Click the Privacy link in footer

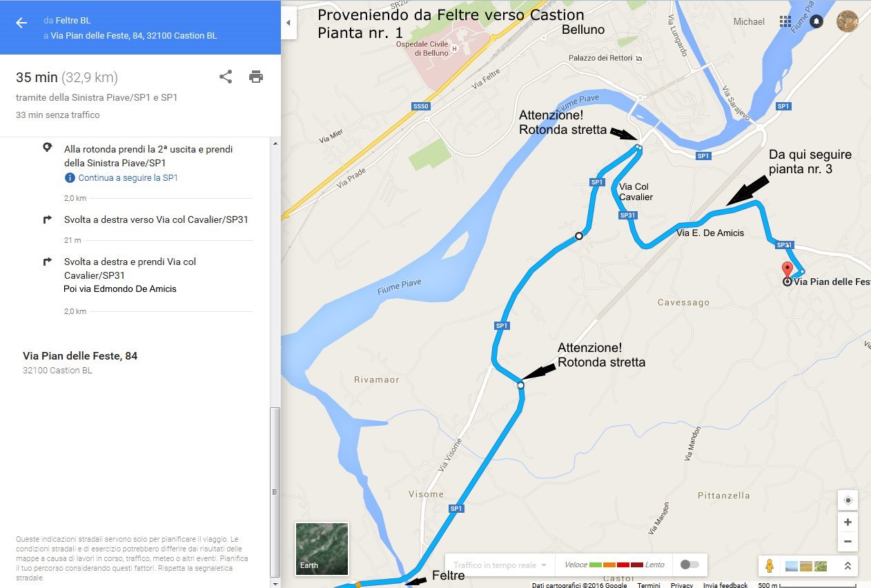pos(681,585)
